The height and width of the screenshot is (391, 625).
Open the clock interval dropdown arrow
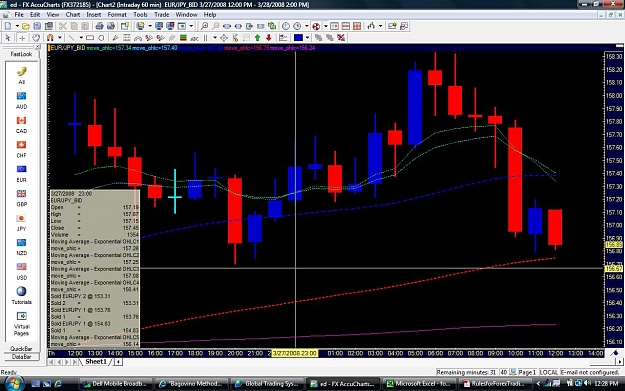(307, 26)
